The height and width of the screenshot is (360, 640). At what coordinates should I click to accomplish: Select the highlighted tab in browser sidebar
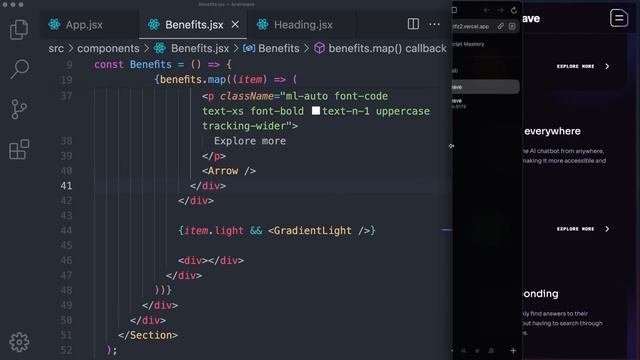coord(486,87)
